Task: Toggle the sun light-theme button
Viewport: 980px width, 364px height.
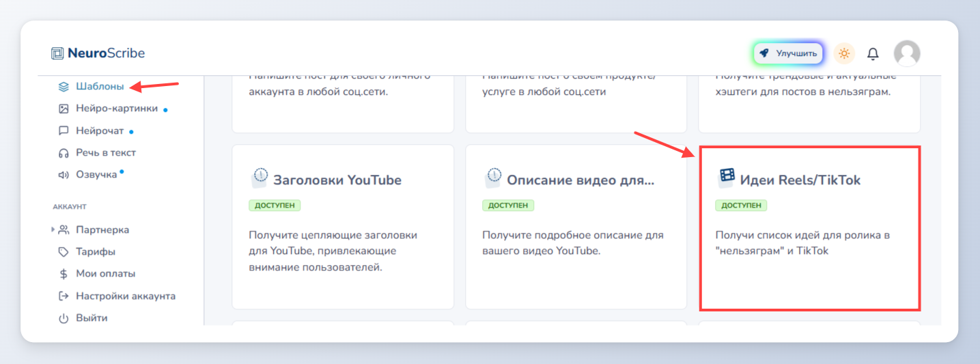Action: coord(845,53)
